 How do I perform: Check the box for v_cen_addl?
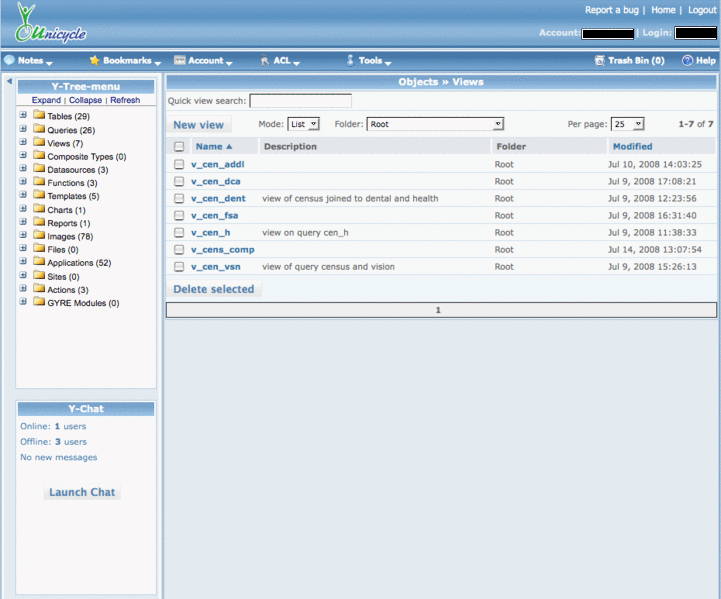(179, 164)
